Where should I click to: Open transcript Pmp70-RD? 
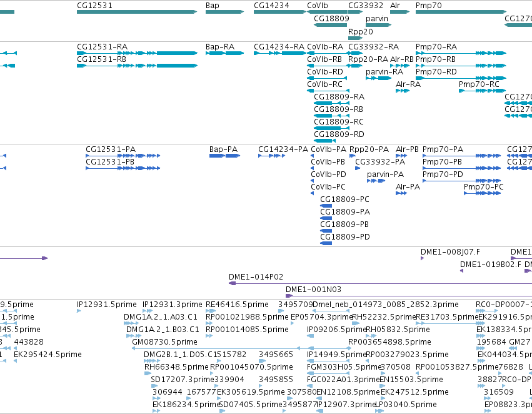point(461,78)
